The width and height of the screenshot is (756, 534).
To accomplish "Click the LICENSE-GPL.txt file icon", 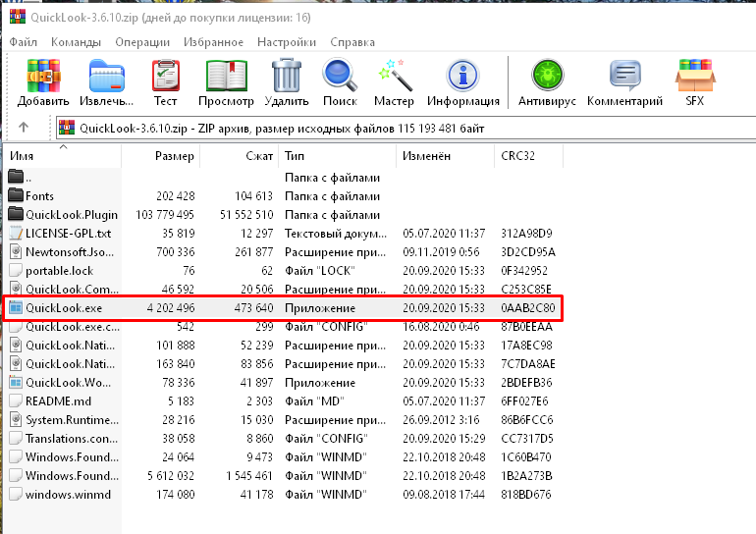I will [x=16, y=233].
